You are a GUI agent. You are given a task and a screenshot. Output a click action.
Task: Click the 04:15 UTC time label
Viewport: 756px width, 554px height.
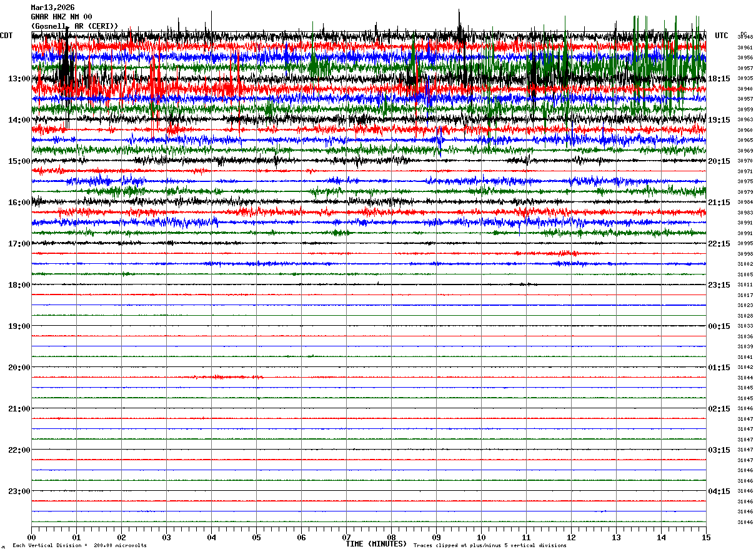pos(719,491)
